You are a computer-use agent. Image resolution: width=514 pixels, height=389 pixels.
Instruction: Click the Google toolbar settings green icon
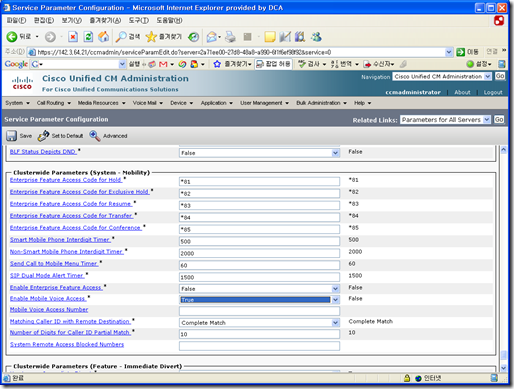[470, 64]
